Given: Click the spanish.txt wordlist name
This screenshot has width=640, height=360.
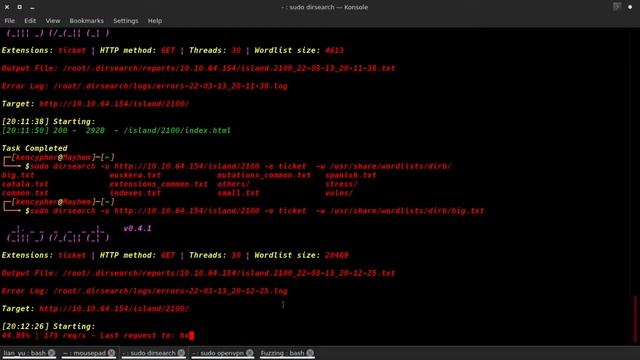Looking at the screenshot, I should [x=351, y=175].
